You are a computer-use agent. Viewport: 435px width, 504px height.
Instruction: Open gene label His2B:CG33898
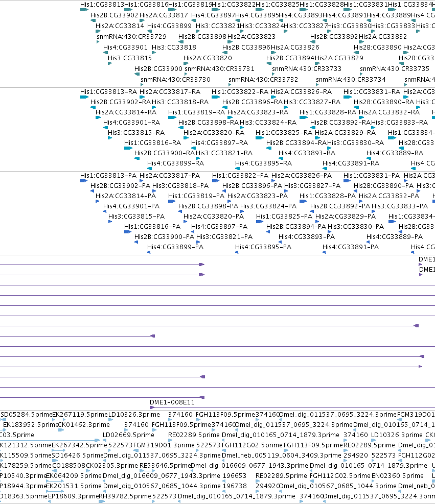pos(202,37)
